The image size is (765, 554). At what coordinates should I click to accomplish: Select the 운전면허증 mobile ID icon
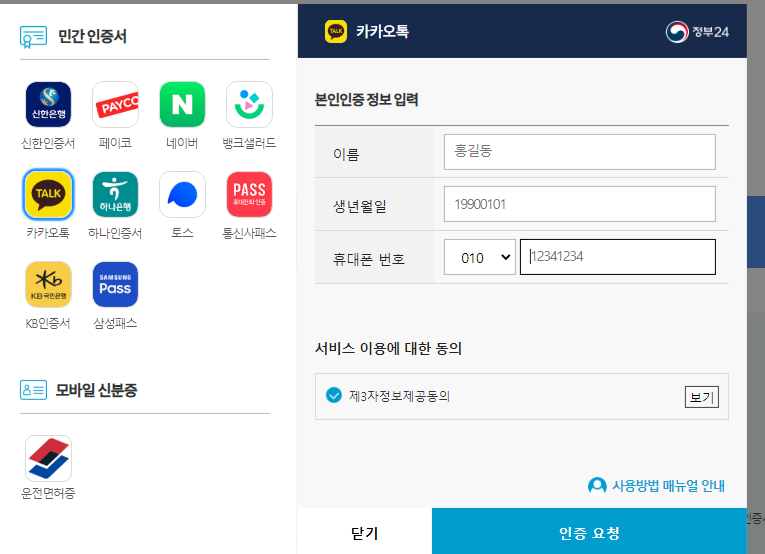click(x=48, y=458)
